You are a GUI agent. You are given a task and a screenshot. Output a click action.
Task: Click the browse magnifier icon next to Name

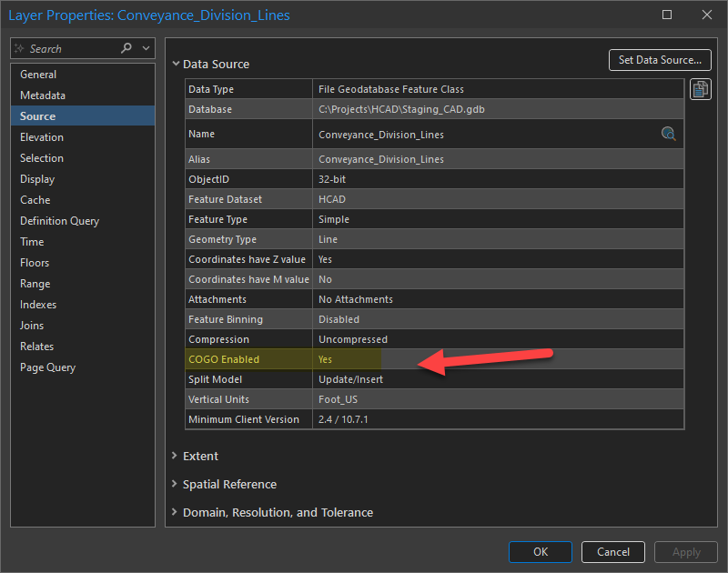pos(669,133)
